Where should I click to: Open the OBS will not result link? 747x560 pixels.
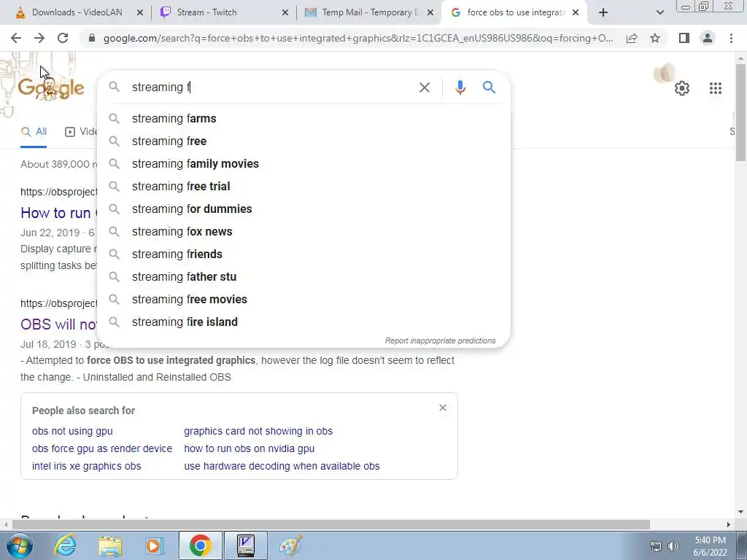[x=58, y=324]
